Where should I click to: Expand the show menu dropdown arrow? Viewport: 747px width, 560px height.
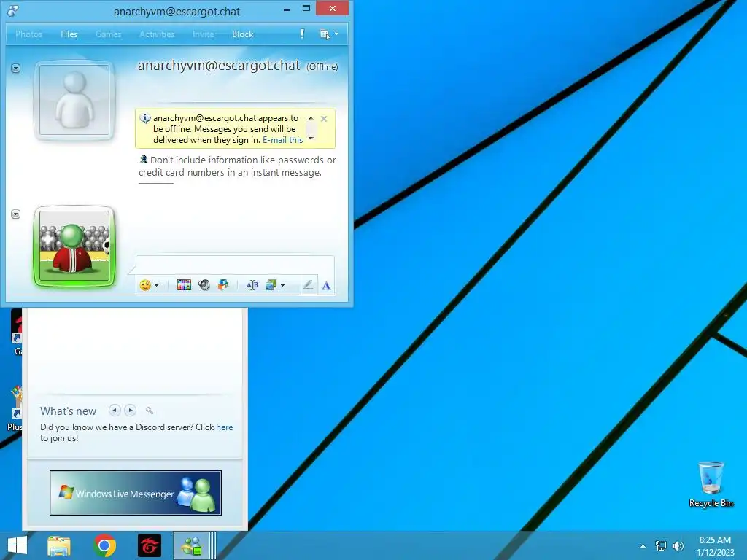click(x=336, y=34)
